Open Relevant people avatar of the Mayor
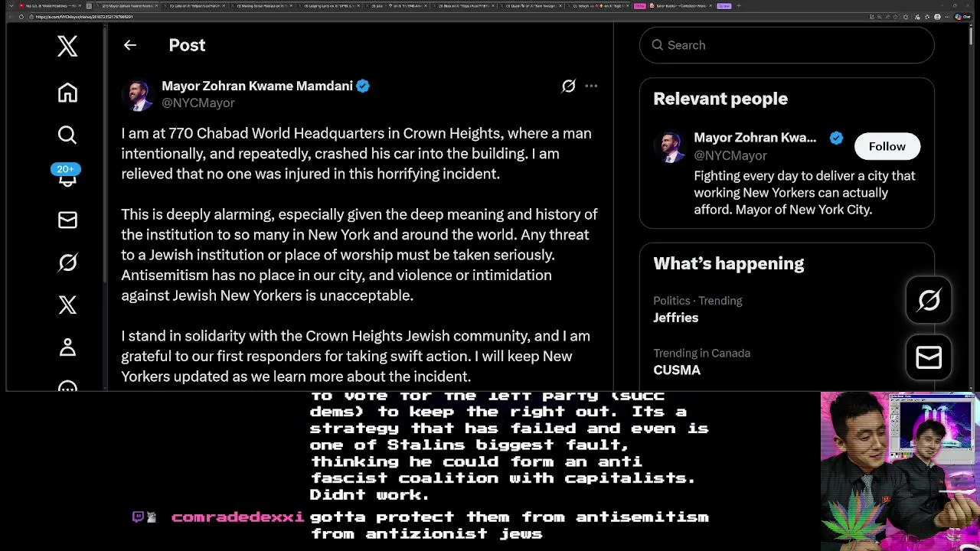This screenshot has width=980, height=551. point(669,146)
